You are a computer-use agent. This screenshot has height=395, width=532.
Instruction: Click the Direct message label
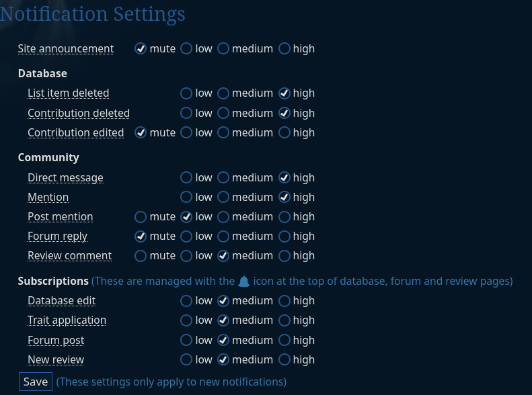pos(65,177)
